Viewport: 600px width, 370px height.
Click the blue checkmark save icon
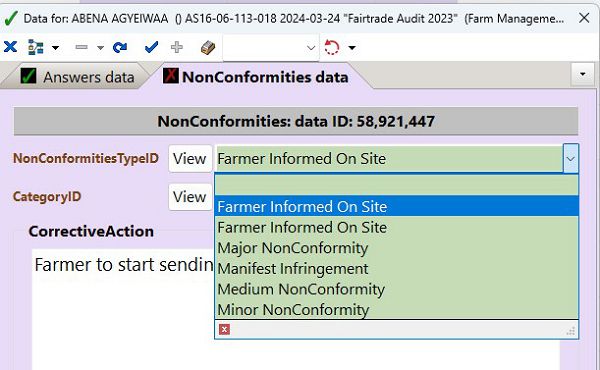tap(152, 47)
